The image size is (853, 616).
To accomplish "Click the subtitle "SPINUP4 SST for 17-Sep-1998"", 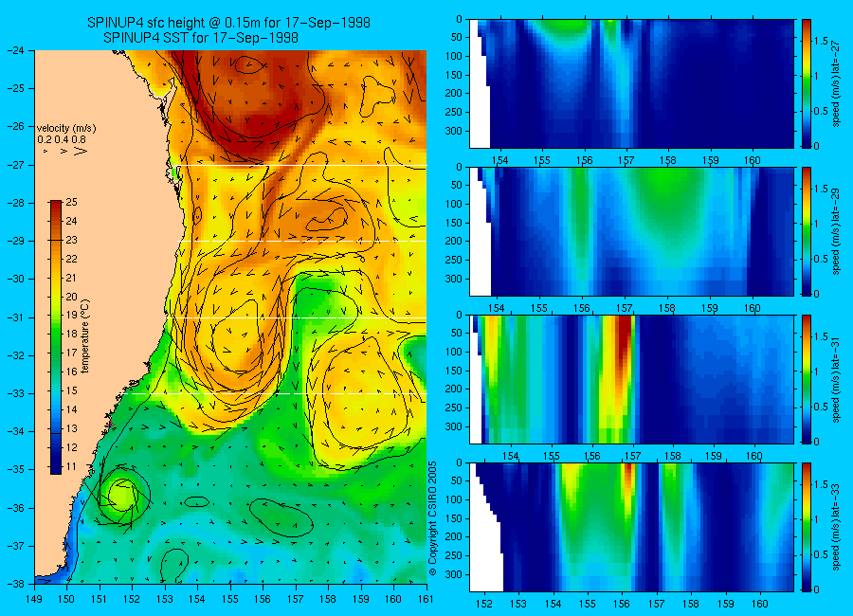I will [x=201, y=38].
